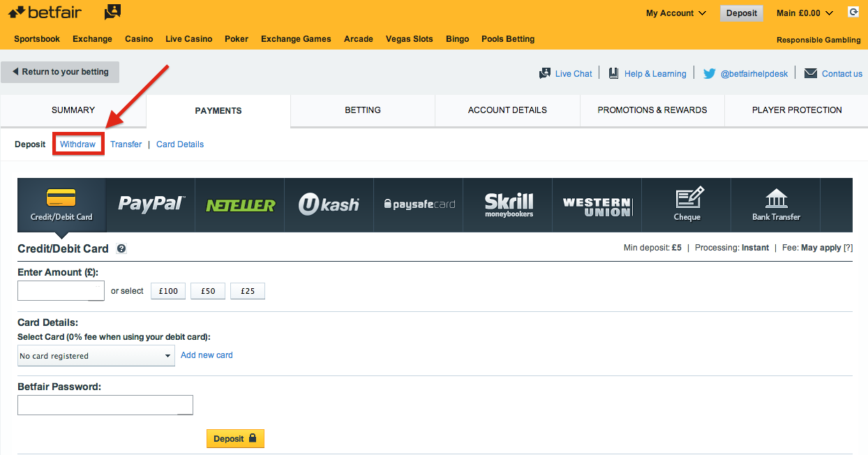
Task: Select the Credit/Debit Card payment method
Action: pyautogui.click(x=61, y=204)
